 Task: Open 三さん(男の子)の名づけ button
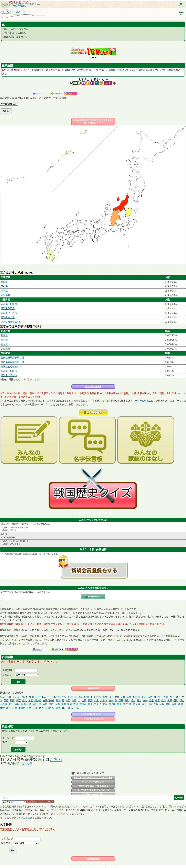coord(93,714)
